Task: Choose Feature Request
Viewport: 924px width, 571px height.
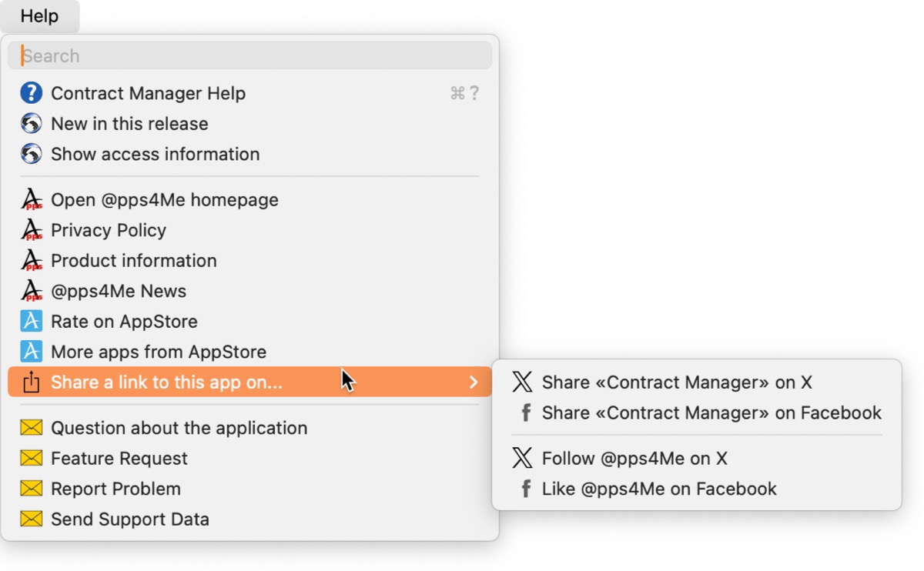Action: 249,459
